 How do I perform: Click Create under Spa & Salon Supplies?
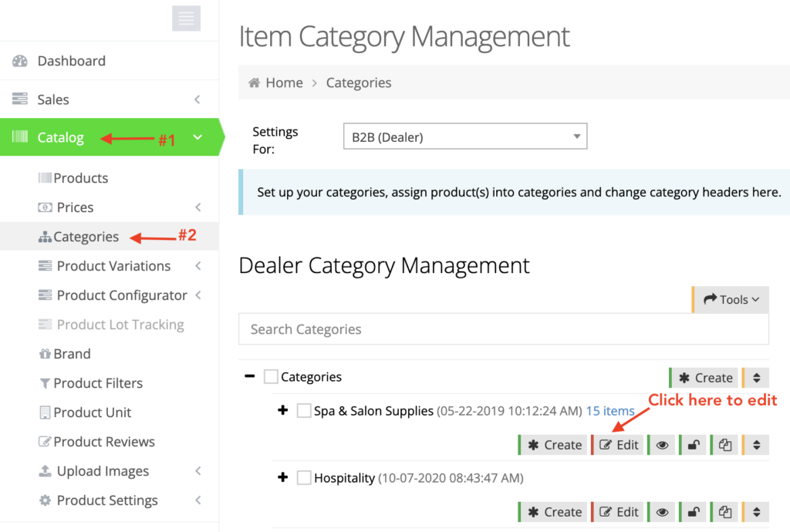pos(554,445)
